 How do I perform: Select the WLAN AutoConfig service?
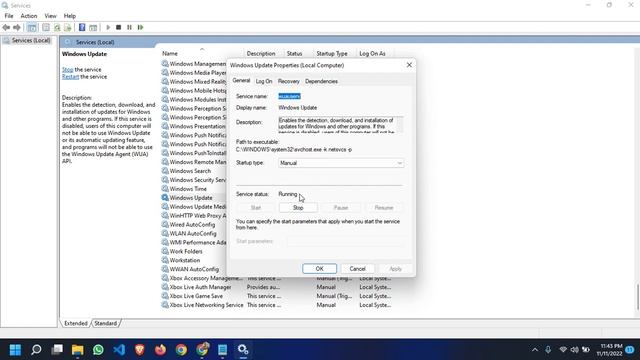point(193,233)
